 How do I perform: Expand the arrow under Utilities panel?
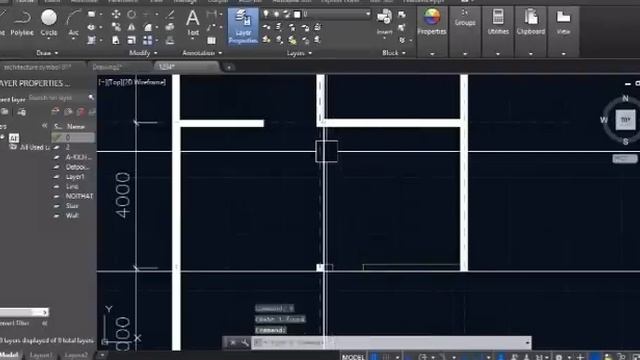(498, 53)
